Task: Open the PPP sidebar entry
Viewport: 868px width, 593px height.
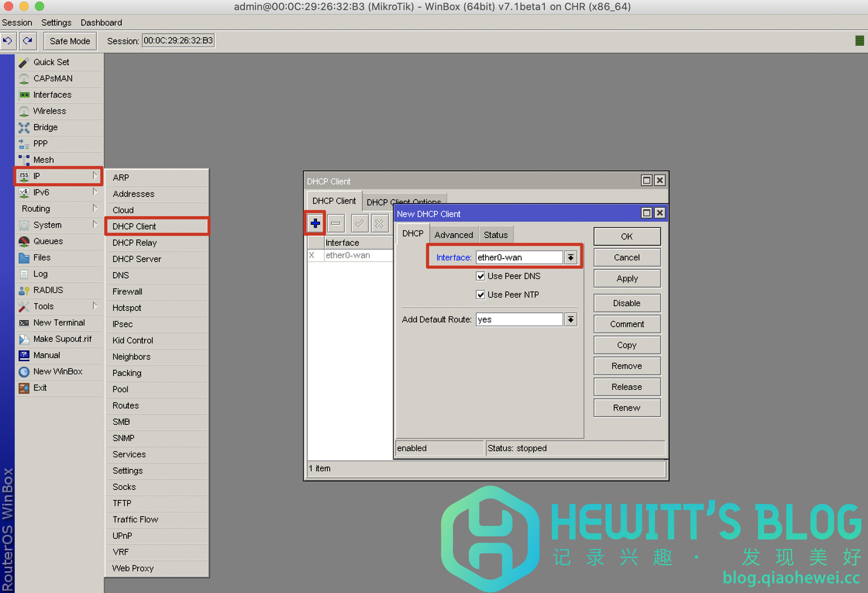Action: pos(59,143)
